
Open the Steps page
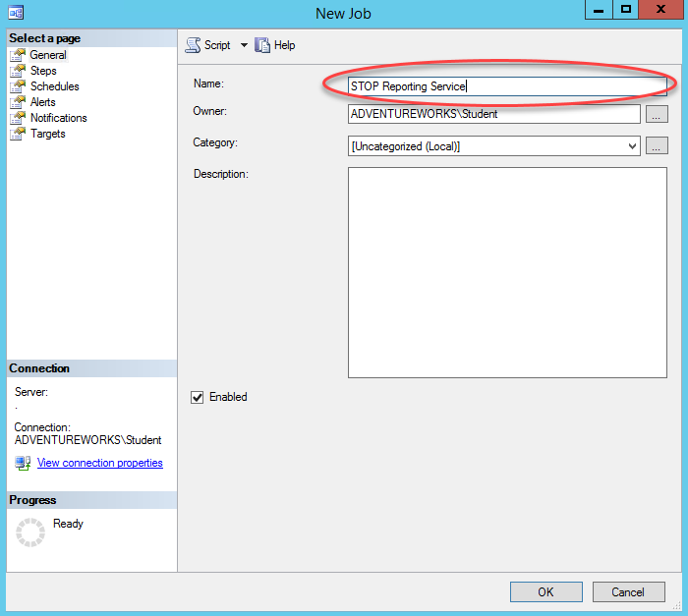click(x=43, y=71)
